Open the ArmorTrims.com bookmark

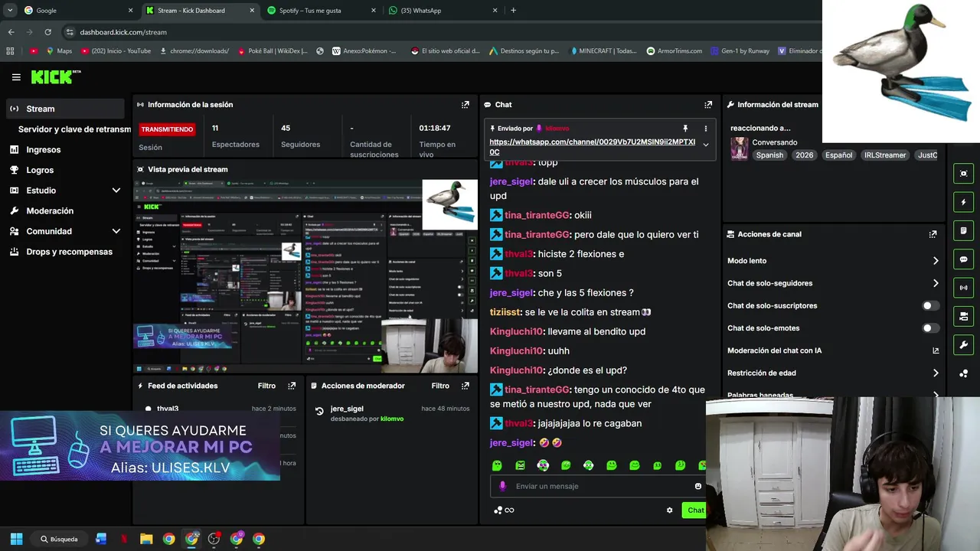[675, 51]
